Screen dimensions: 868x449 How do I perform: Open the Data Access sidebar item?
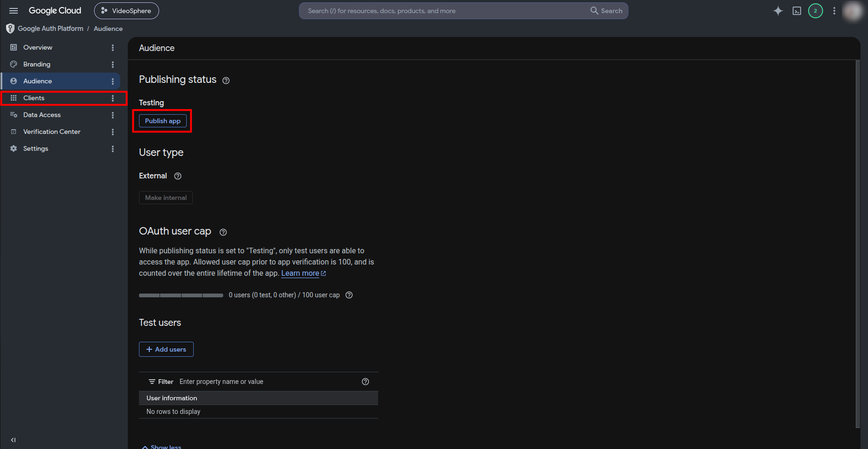pyautogui.click(x=61, y=115)
